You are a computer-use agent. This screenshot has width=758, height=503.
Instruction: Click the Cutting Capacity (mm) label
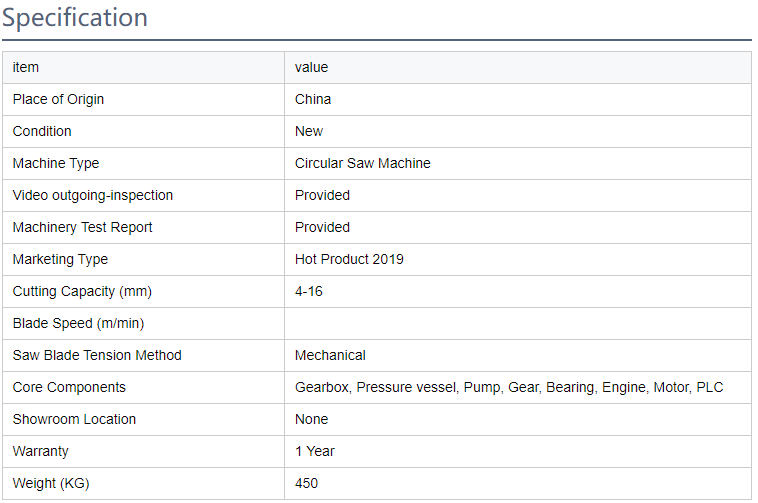coord(82,291)
